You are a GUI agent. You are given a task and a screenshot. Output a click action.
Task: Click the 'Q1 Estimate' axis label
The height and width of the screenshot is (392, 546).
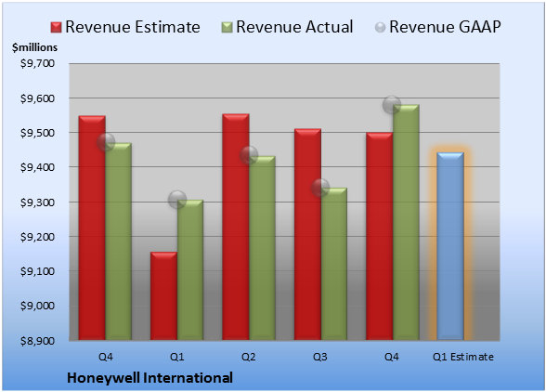pos(463,357)
